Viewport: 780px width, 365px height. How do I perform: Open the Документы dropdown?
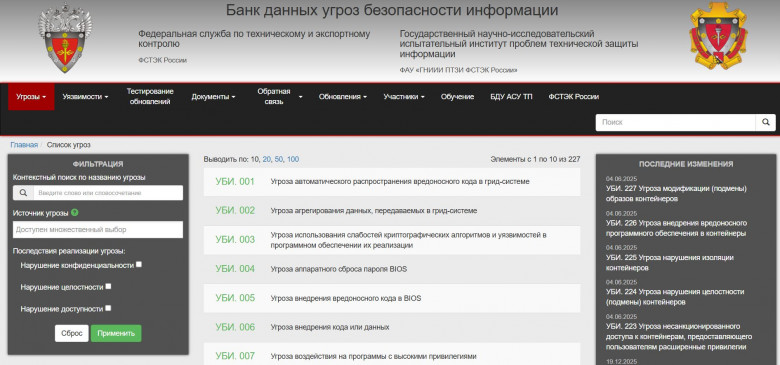pos(213,97)
